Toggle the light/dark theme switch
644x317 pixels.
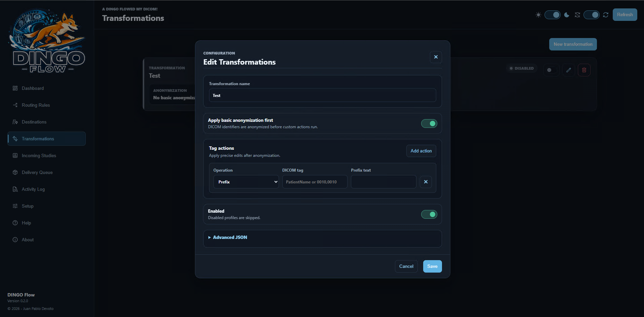553,15
